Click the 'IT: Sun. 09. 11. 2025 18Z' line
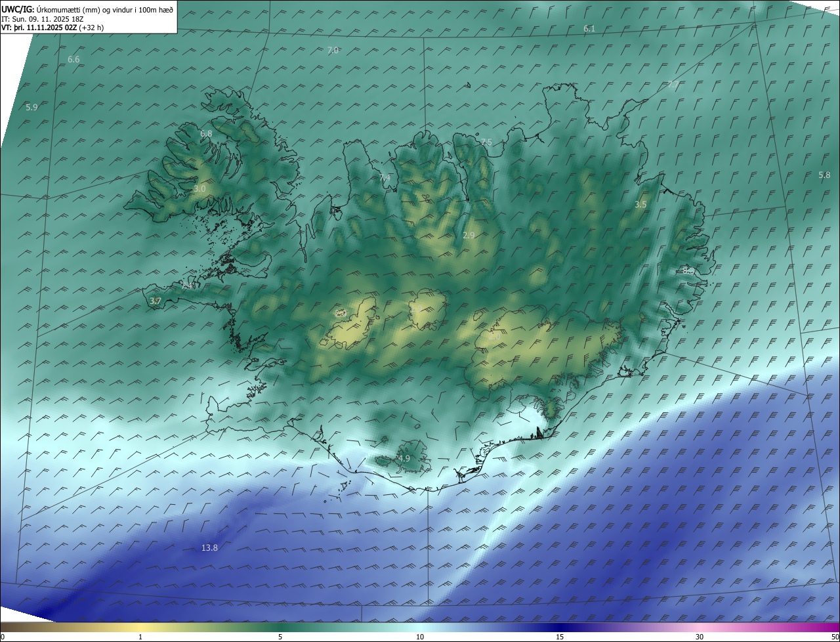This screenshot has width=840, height=642. coord(41,18)
